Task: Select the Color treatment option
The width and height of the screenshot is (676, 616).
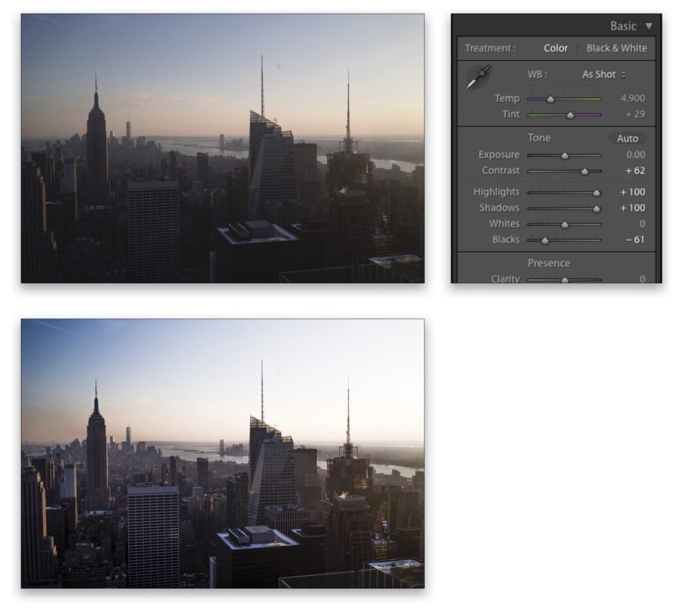Action: pyautogui.click(x=557, y=48)
